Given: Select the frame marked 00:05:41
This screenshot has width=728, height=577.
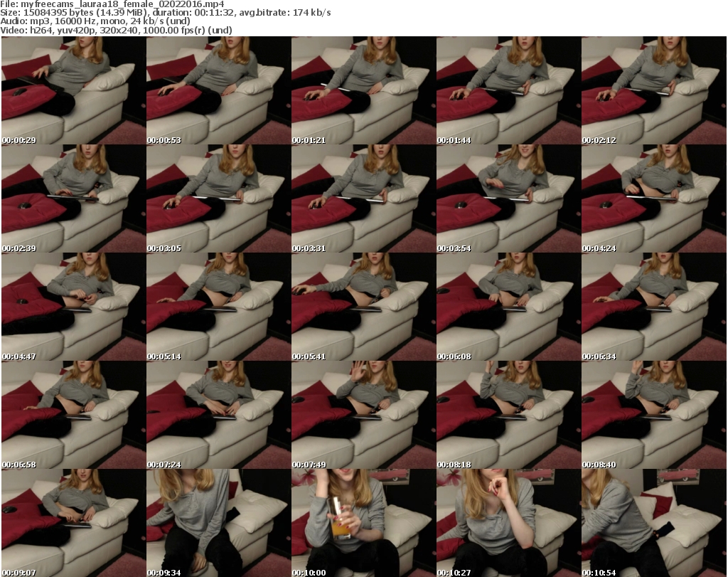Looking at the screenshot, I should 363,307.
